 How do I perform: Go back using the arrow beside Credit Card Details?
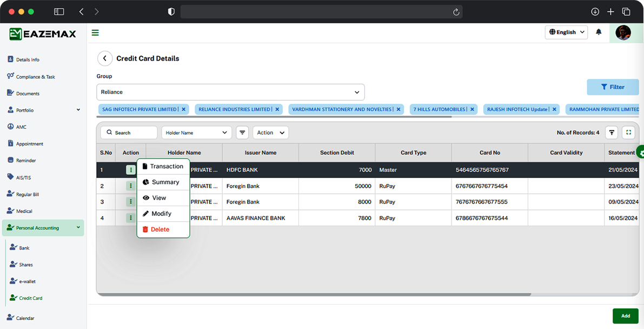tap(105, 58)
